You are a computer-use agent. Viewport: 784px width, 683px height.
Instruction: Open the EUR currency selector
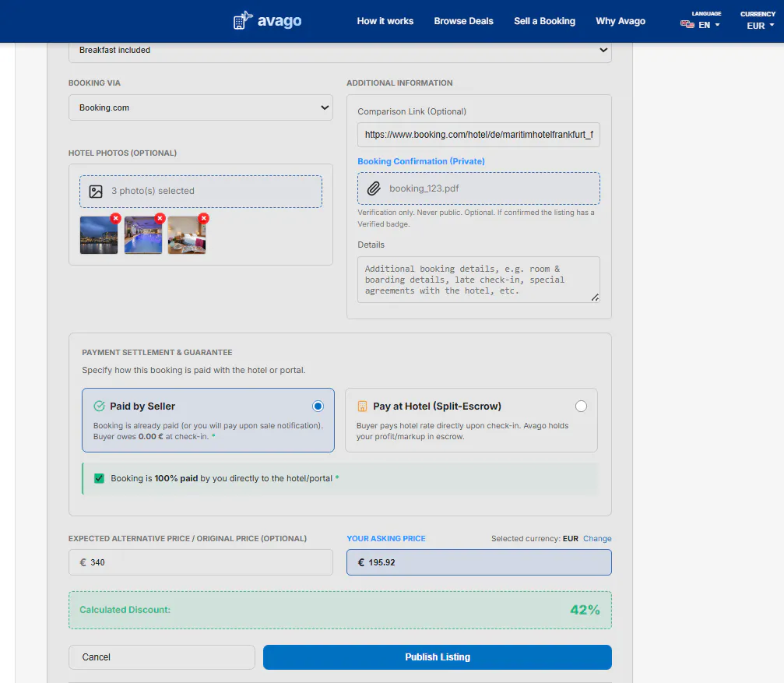pyautogui.click(x=760, y=26)
